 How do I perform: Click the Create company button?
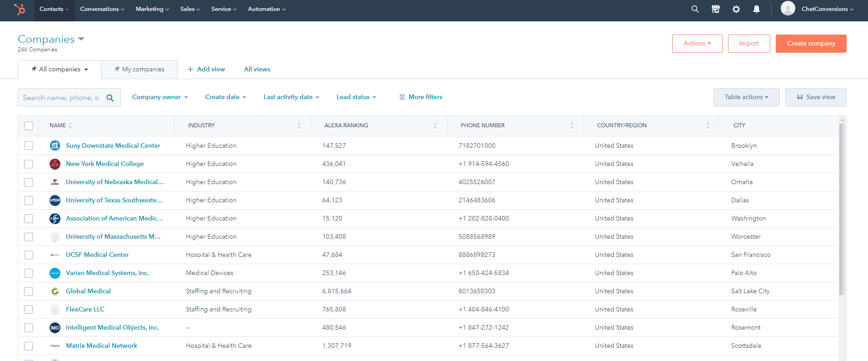click(811, 44)
